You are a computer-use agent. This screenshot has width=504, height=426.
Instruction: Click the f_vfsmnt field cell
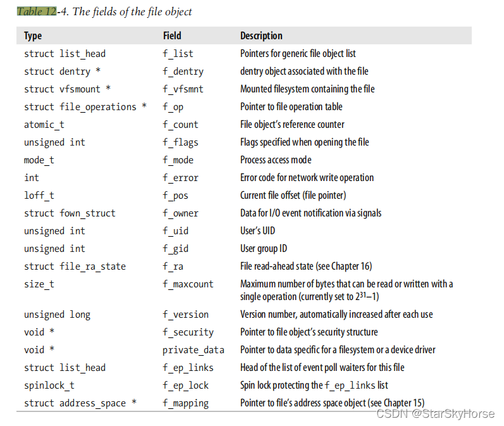[x=183, y=89]
